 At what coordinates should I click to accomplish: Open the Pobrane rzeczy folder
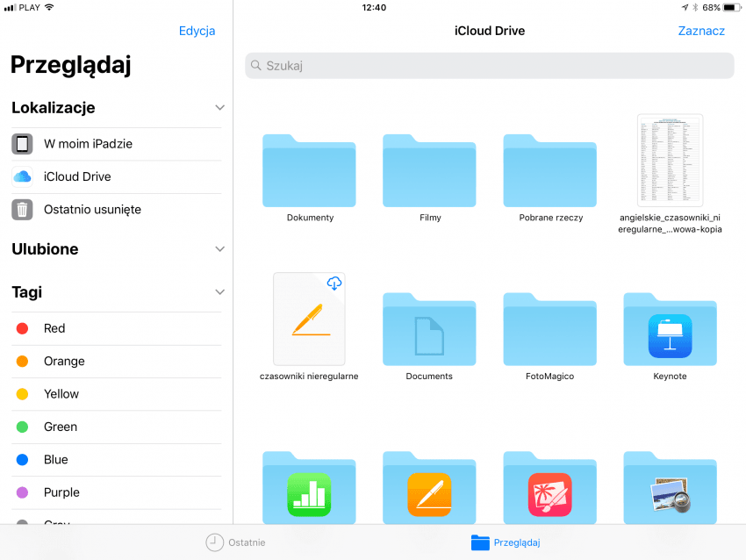[x=550, y=170]
